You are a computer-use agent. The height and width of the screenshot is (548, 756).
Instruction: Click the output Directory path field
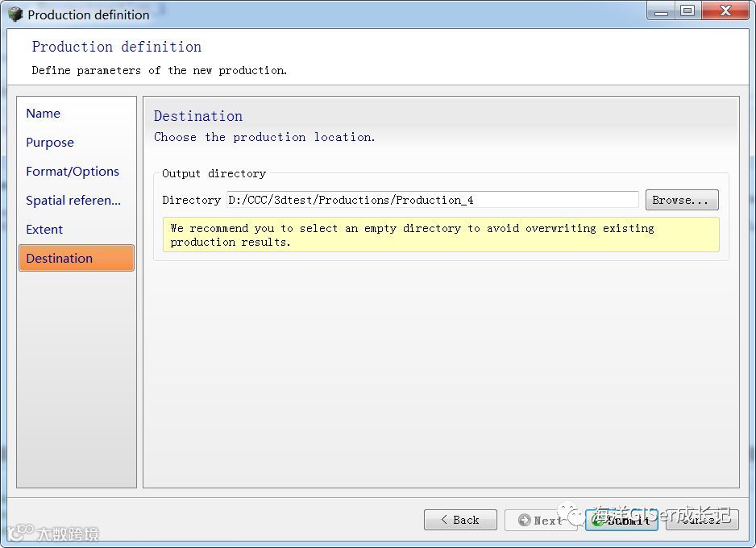[433, 200]
